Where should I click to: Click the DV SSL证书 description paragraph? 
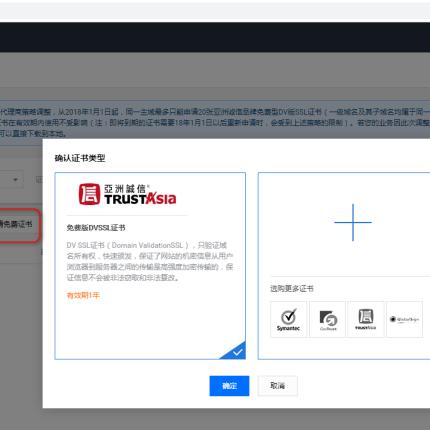tap(150, 261)
